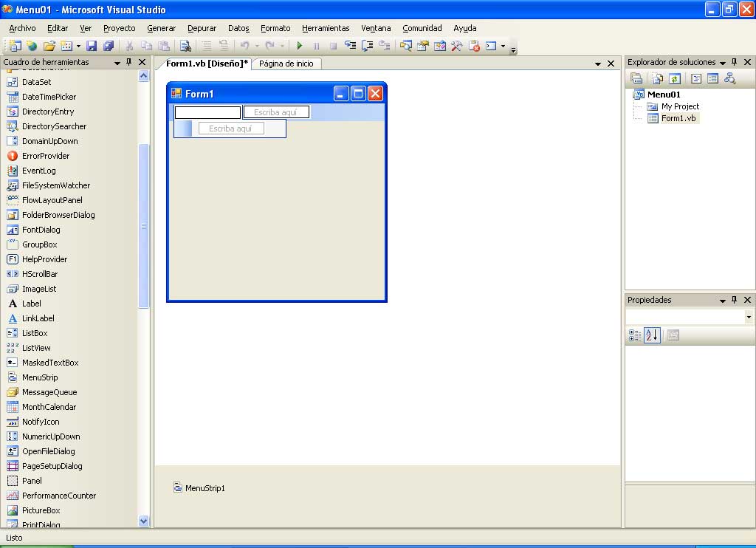This screenshot has height=548, width=756.
Task: Open the document tabs list dropdown arrow
Action: click(598, 64)
